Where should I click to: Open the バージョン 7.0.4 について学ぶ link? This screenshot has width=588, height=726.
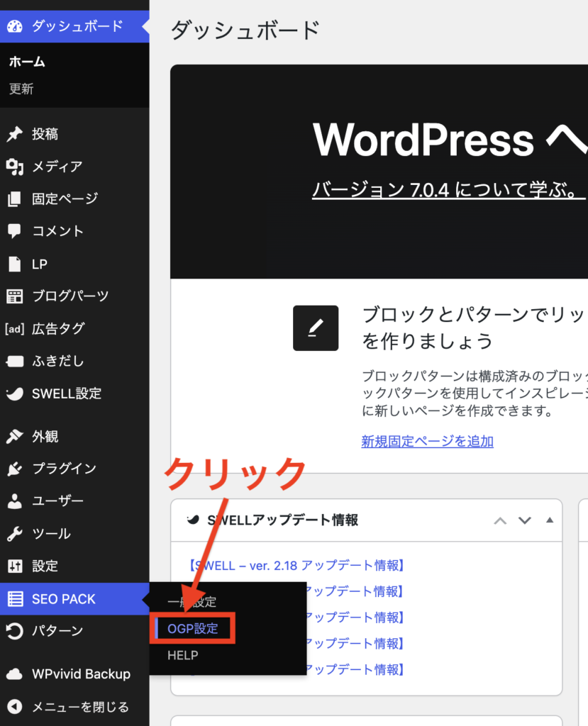point(448,190)
